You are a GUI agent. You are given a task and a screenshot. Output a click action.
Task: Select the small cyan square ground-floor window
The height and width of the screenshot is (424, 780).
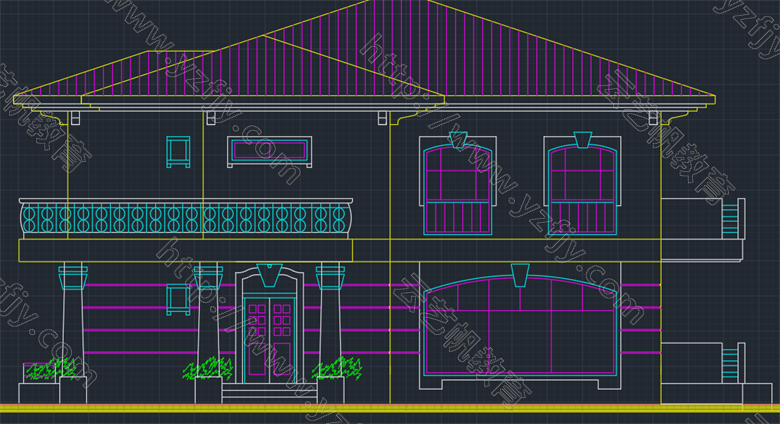pos(178,300)
